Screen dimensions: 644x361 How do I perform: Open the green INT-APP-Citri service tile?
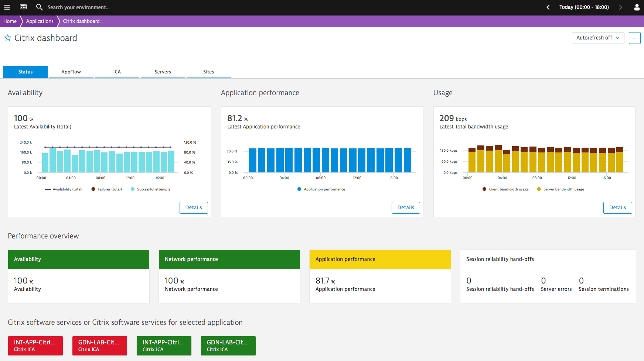pyautogui.click(x=164, y=346)
